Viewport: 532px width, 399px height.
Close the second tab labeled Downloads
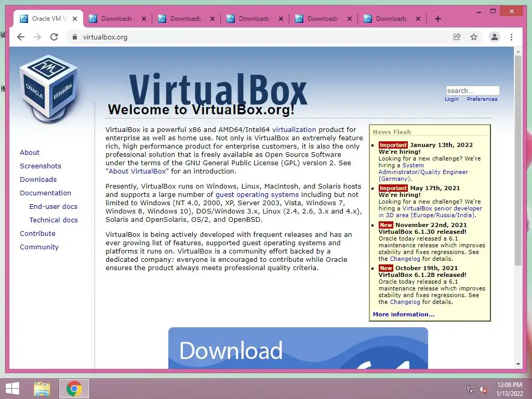point(144,19)
